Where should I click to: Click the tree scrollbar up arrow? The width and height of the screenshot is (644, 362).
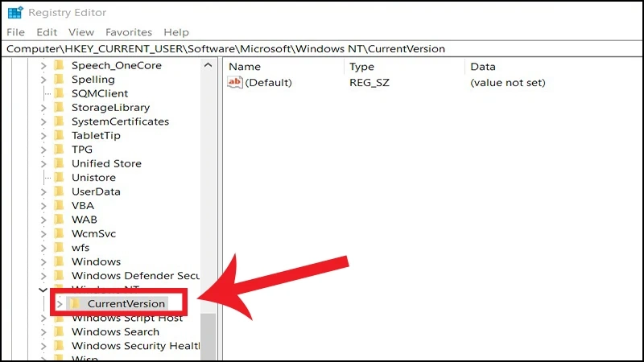(208, 65)
